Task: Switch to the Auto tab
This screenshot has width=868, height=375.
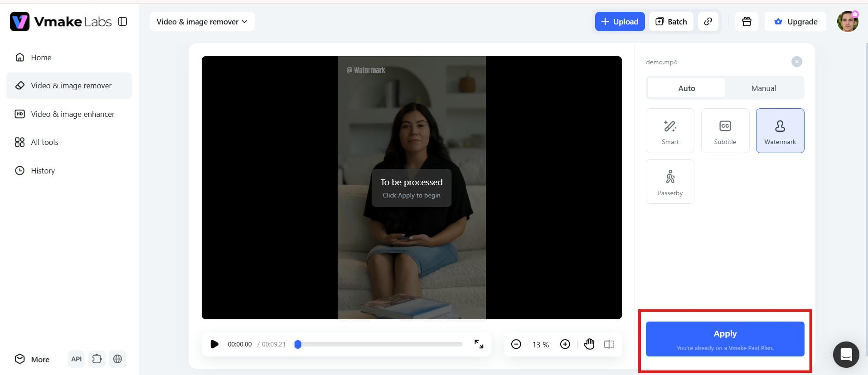Action: tap(686, 88)
